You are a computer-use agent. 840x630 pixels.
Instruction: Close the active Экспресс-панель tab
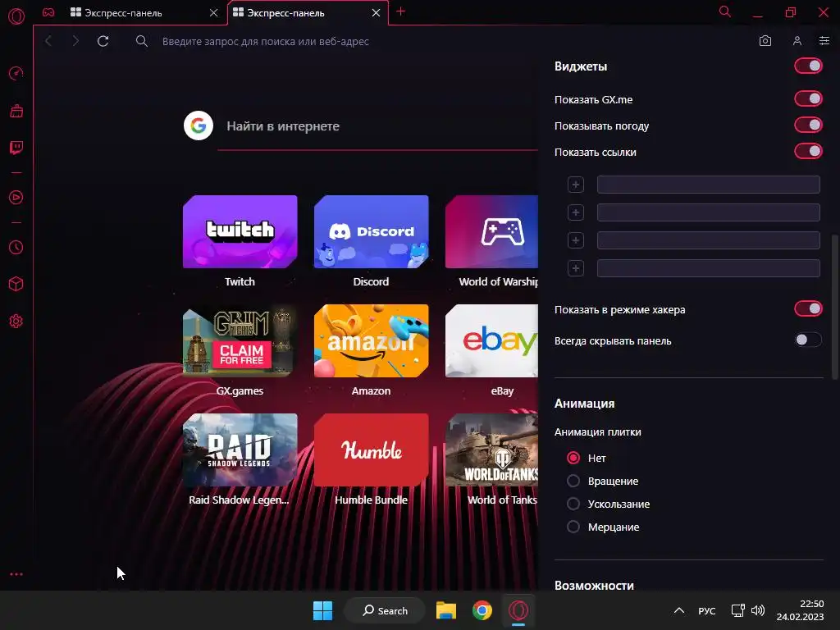coord(376,13)
